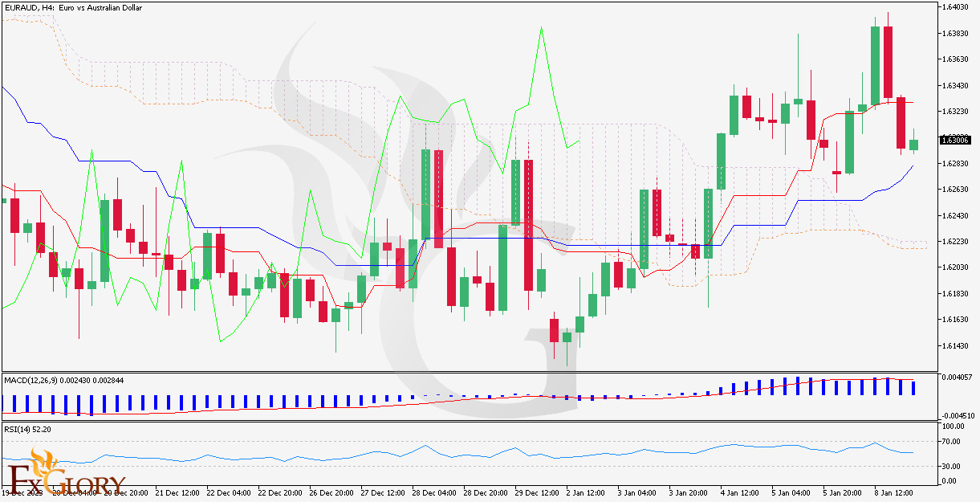980x502 pixels.
Task: Click the MACD scale value -0.004510
Action: 958,416
